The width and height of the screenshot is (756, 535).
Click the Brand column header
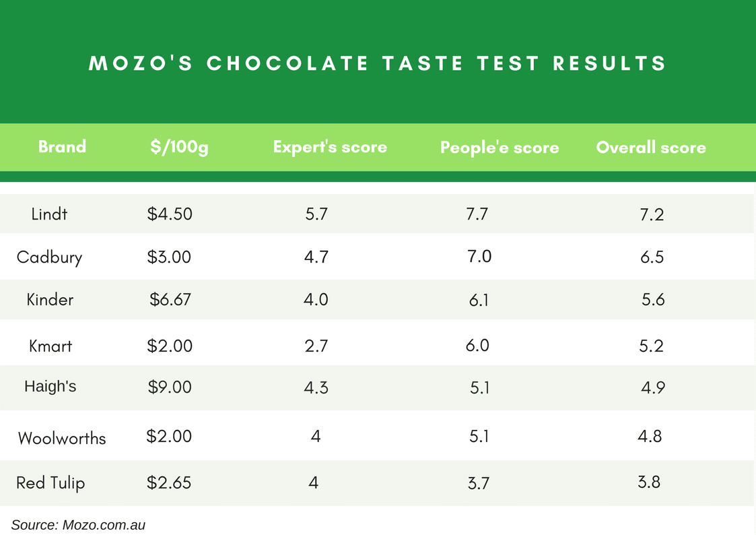pos(62,146)
